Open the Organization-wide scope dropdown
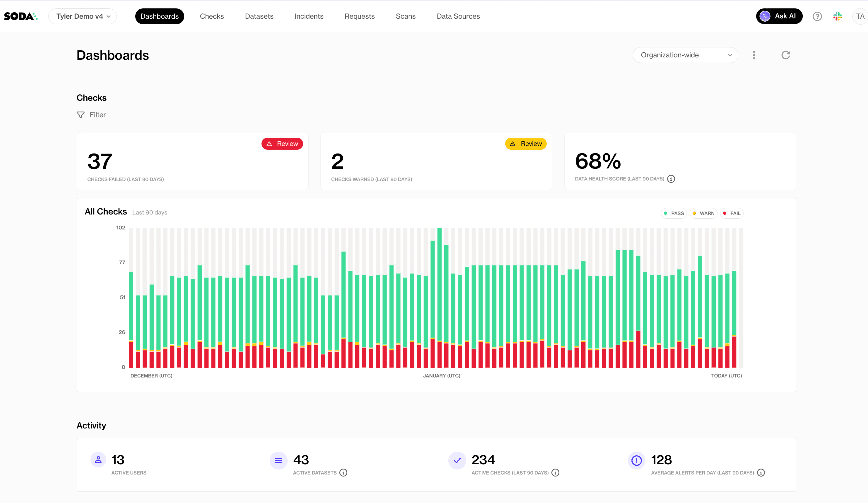Viewport: 868px width, 503px height. tap(685, 55)
